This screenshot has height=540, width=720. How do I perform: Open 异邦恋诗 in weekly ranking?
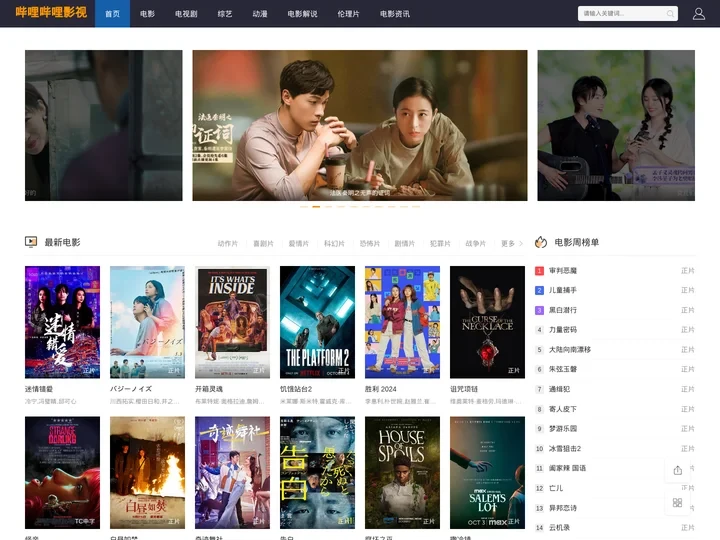(563, 508)
